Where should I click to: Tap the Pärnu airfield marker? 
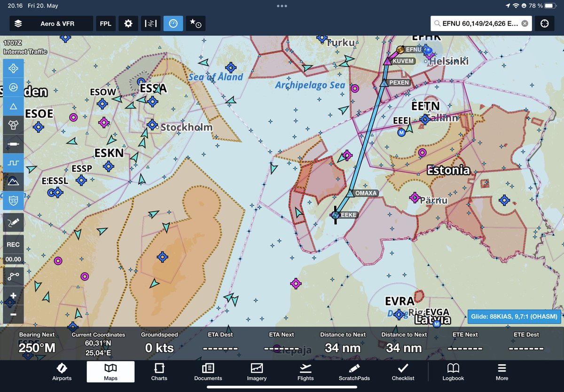point(415,197)
